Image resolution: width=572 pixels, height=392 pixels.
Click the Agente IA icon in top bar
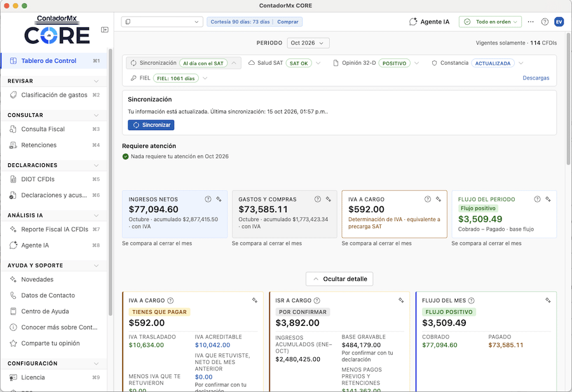(413, 22)
